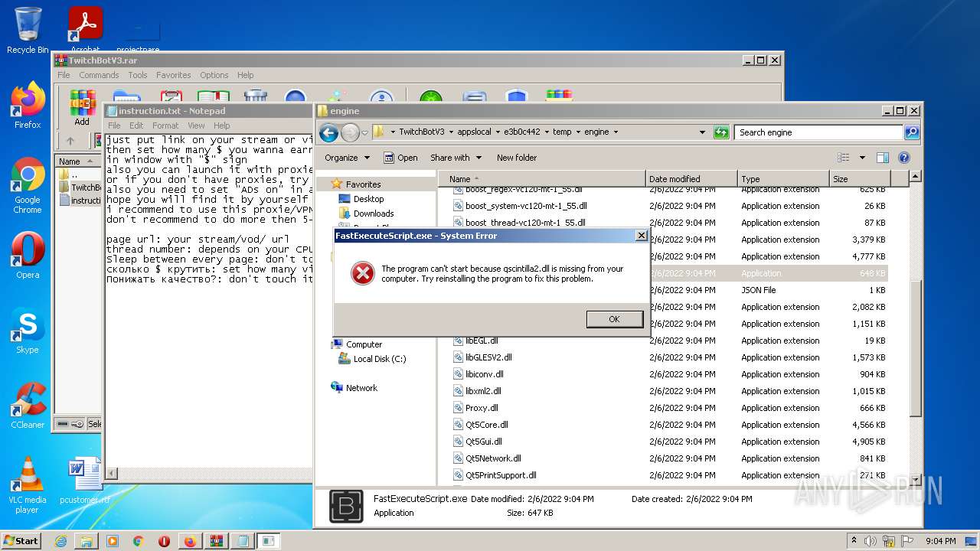Viewport: 980px width, 551px height.
Task: Click the Search engine input field
Action: click(x=818, y=132)
